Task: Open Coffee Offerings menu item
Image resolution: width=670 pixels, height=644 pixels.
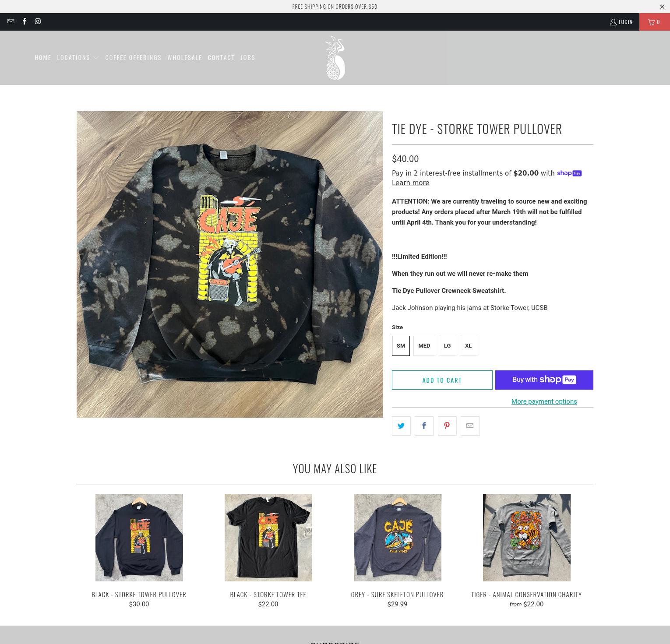Action: (133, 57)
